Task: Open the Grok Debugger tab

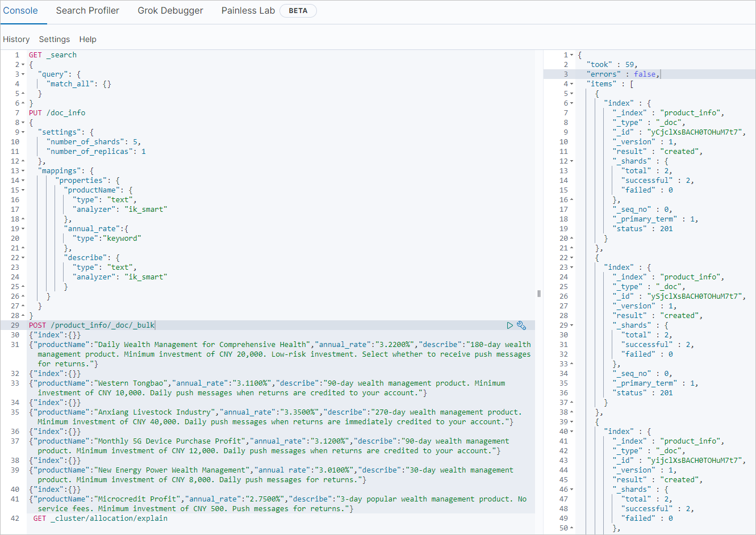Action: (x=170, y=11)
